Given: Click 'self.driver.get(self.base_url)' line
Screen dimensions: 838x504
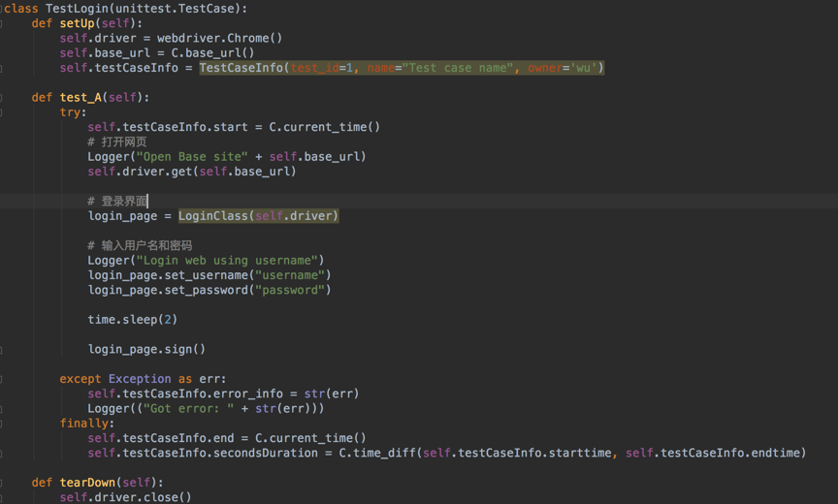Looking at the screenshot, I should (192, 172).
